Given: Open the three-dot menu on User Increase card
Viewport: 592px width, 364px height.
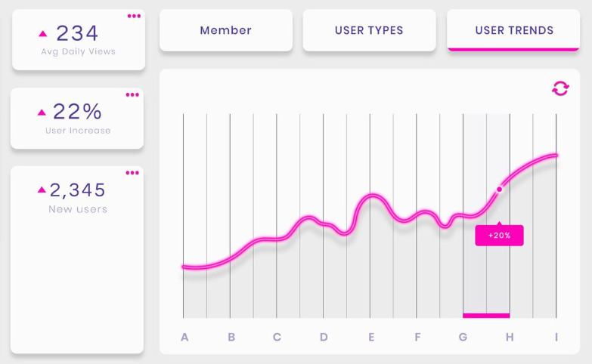Looking at the screenshot, I should pyautogui.click(x=132, y=95).
